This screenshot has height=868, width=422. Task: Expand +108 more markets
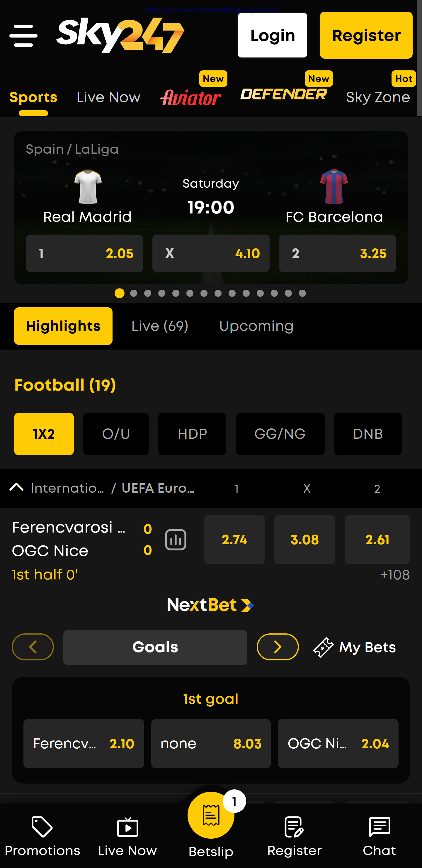coord(395,575)
